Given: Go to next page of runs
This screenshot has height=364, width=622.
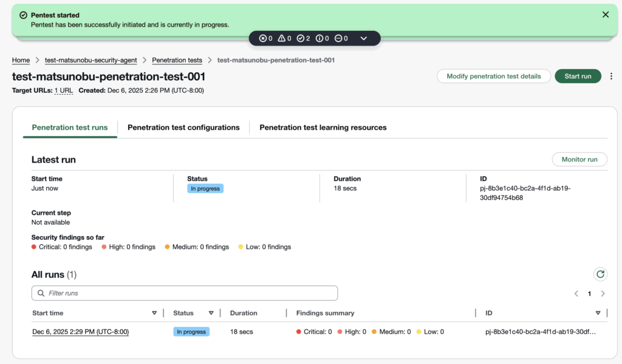Looking at the screenshot, I should pos(603,294).
